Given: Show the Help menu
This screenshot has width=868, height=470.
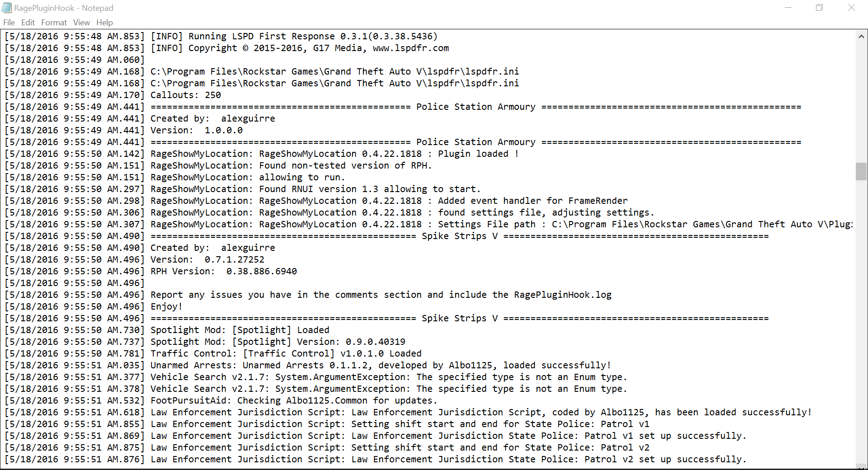Looking at the screenshot, I should tap(104, 23).
